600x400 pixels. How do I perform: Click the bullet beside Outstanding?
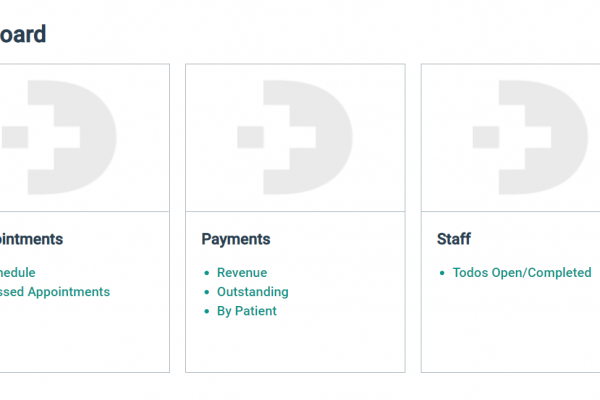click(206, 293)
